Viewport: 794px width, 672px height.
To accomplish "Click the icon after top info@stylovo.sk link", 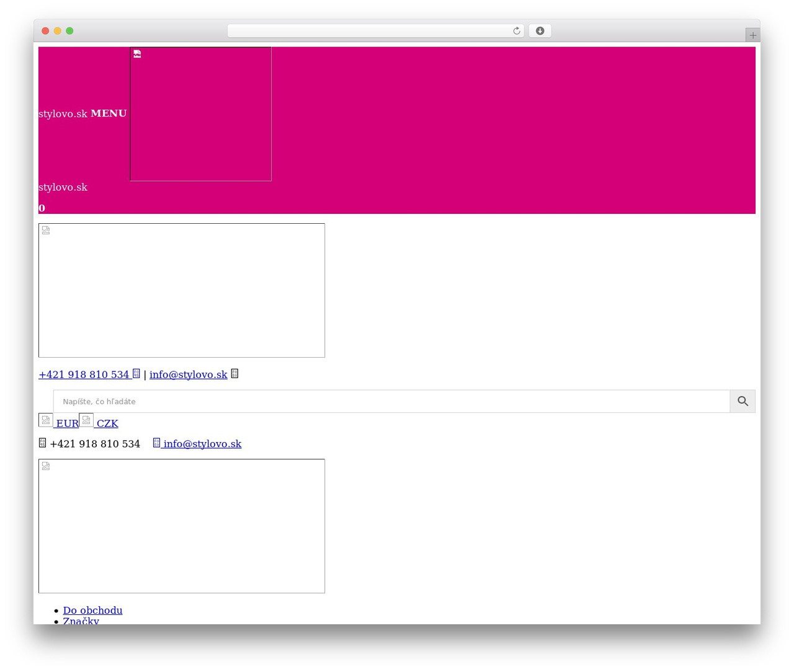I will click(234, 373).
